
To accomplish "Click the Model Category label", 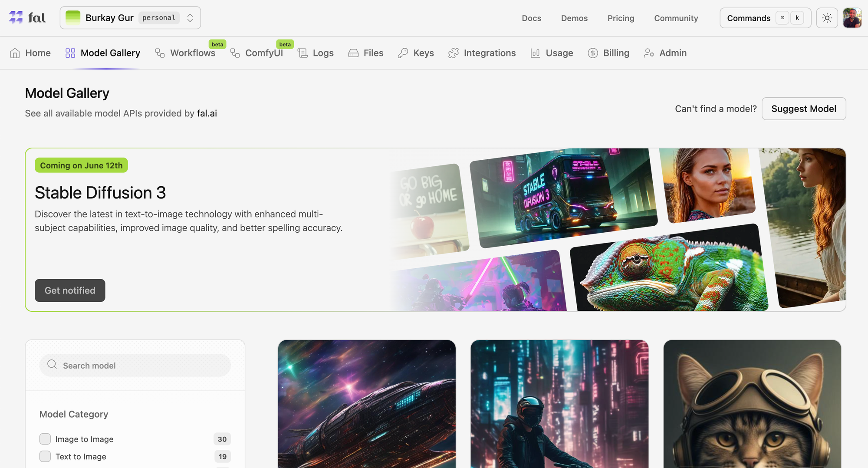I will pos(74,414).
